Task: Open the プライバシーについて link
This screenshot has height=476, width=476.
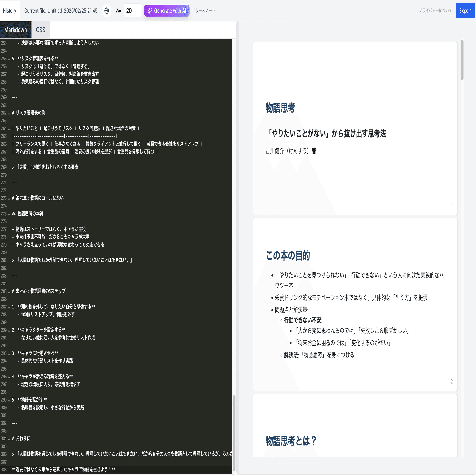Action: [435, 11]
